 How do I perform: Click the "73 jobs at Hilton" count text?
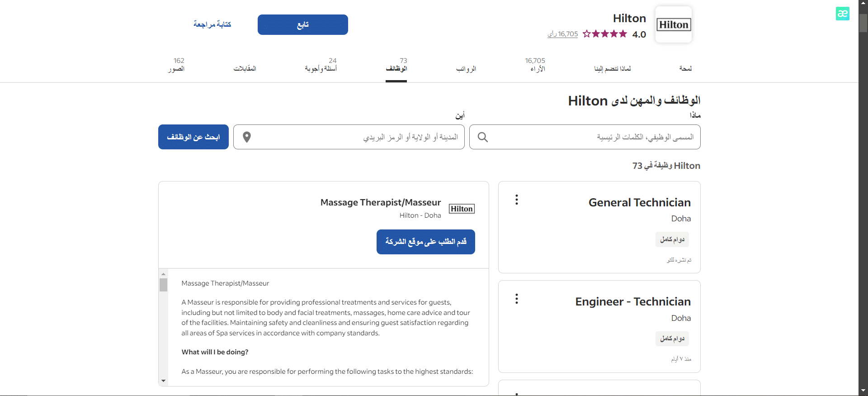pyautogui.click(x=666, y=166)
